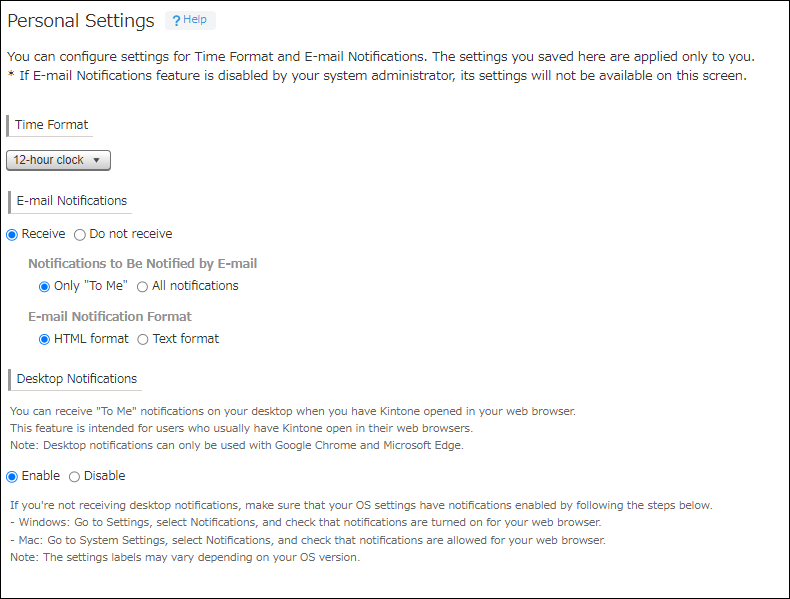Select Receive for e-mail notifications
790x599 pixels.
point(12,234)
